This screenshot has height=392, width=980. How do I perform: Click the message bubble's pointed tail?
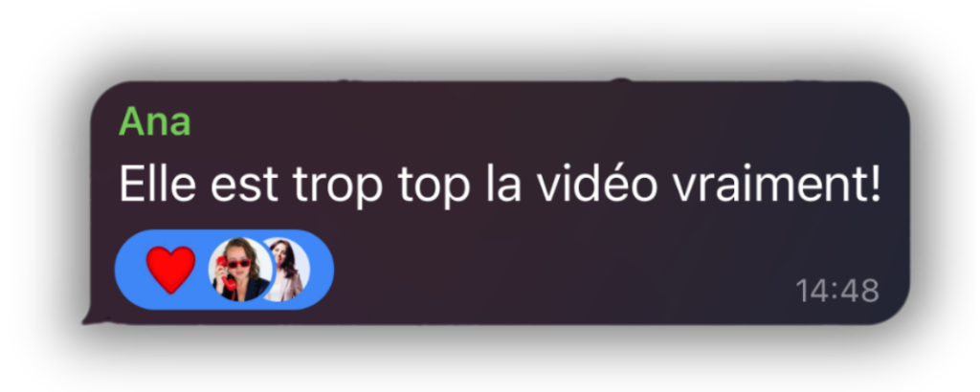(95, 316)
